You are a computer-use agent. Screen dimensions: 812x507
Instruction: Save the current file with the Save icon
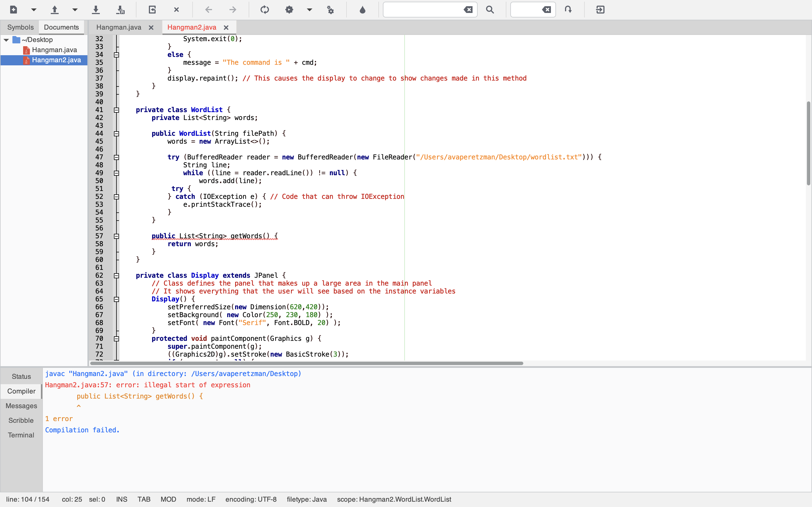point(96,10)
